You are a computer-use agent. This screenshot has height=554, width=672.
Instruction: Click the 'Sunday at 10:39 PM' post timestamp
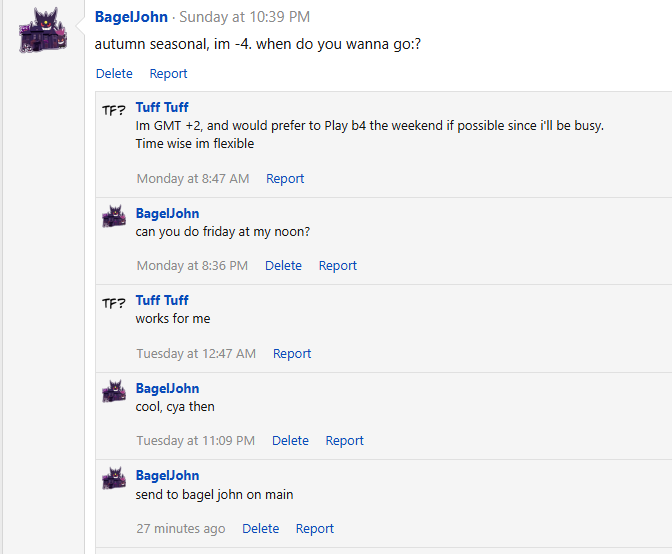pyautogui.click(x=244, y=17)
